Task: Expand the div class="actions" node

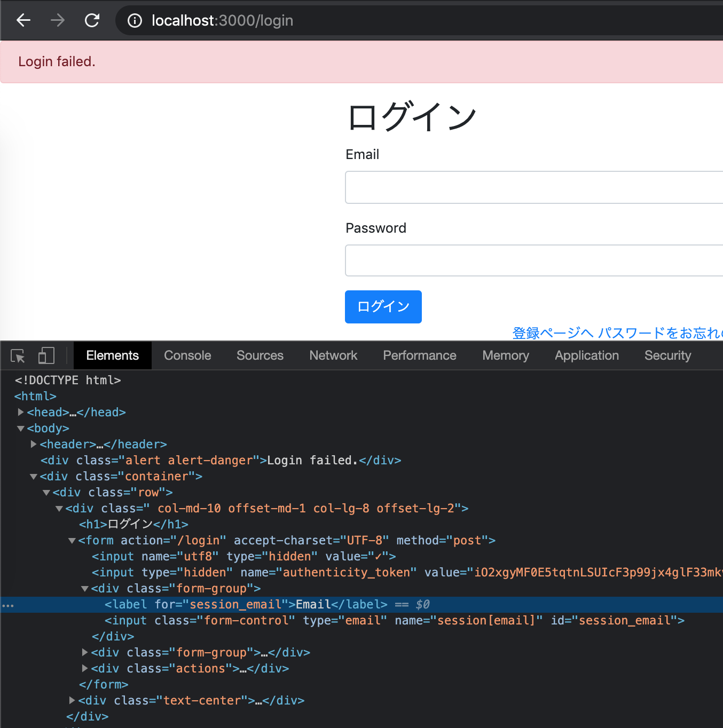Action: 85,668
